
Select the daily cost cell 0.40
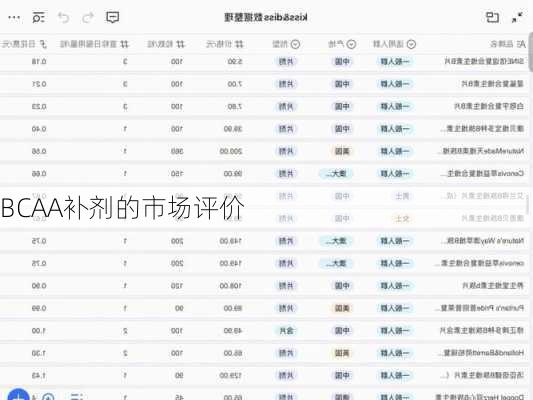(39, 129)
